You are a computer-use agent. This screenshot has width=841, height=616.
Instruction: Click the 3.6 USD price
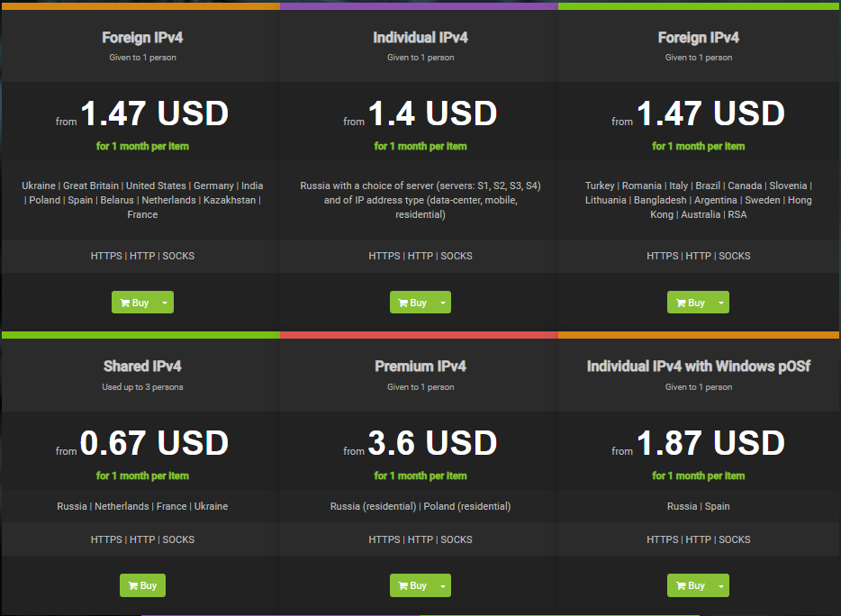[x=433, y=443]
